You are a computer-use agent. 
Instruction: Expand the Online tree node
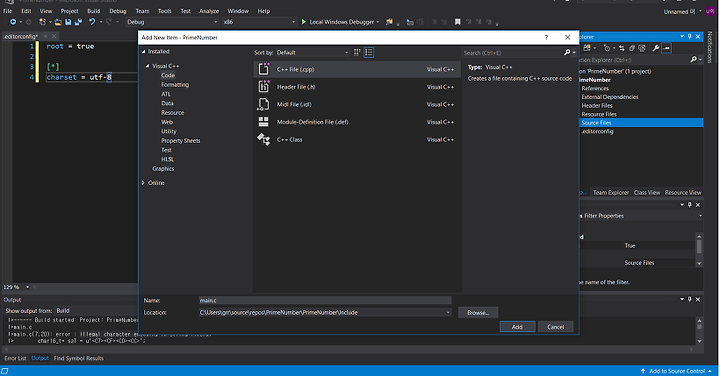pos(143,183)
